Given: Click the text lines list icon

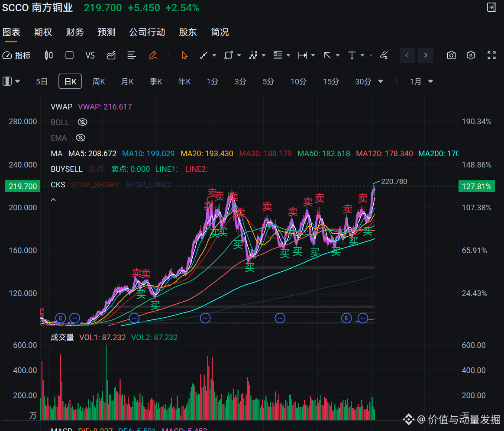Looking at the screenshot, I should pyautogui.click(x=132, y=55).
